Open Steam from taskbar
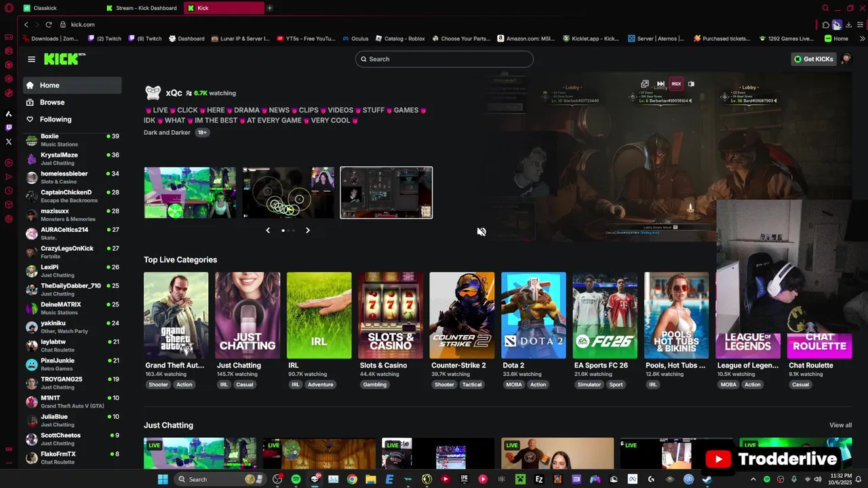The width and height of the screenshot is (868, 488). 707,479
